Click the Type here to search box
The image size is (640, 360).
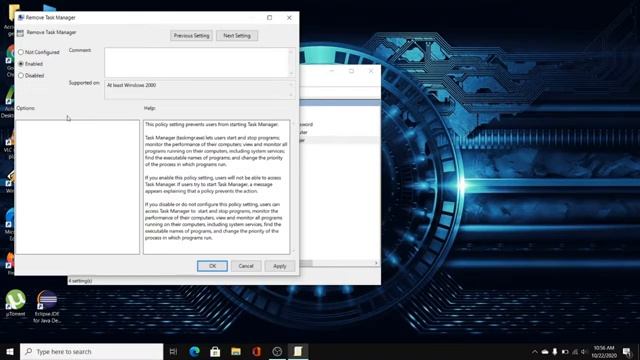pos(91,351)
